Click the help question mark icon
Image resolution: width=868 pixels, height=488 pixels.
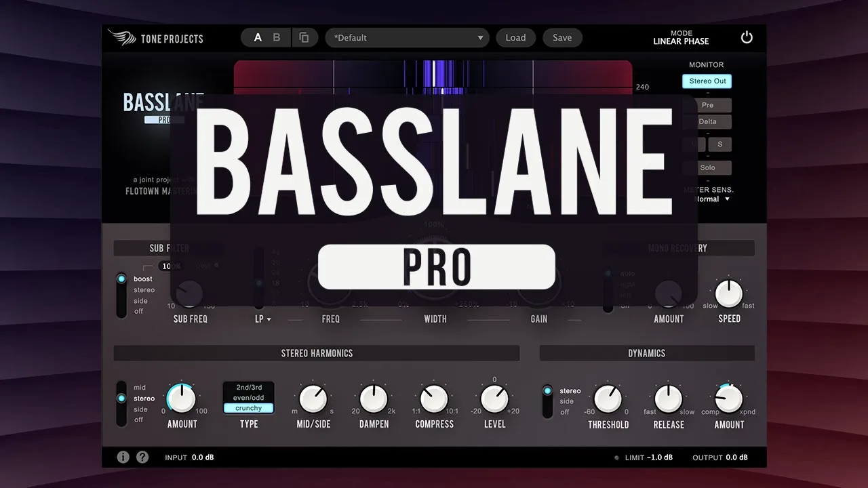[x=142, y=457]
